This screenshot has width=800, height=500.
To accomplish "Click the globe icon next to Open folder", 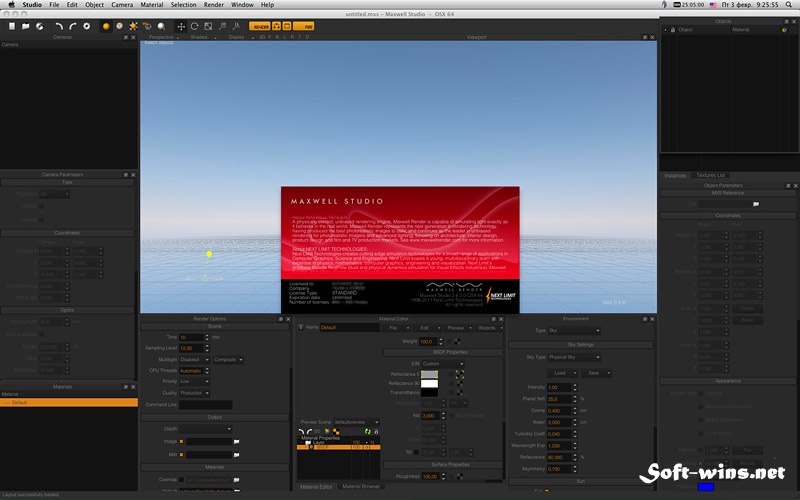I will pos(39,26).
